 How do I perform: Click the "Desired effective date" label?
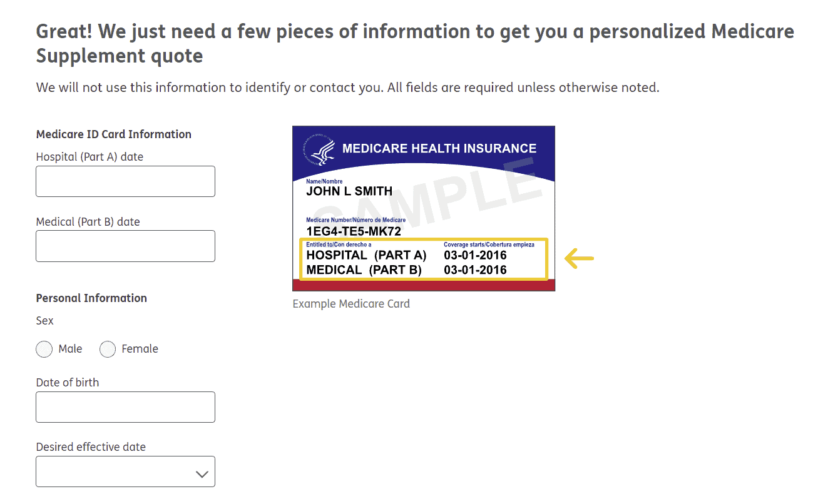coord(91,447)
